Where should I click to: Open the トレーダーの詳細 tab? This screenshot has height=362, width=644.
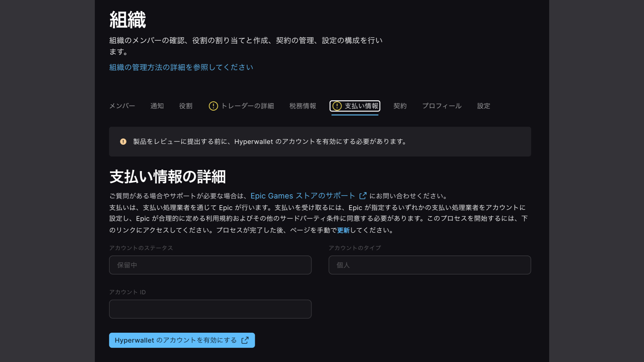(247, 106)
